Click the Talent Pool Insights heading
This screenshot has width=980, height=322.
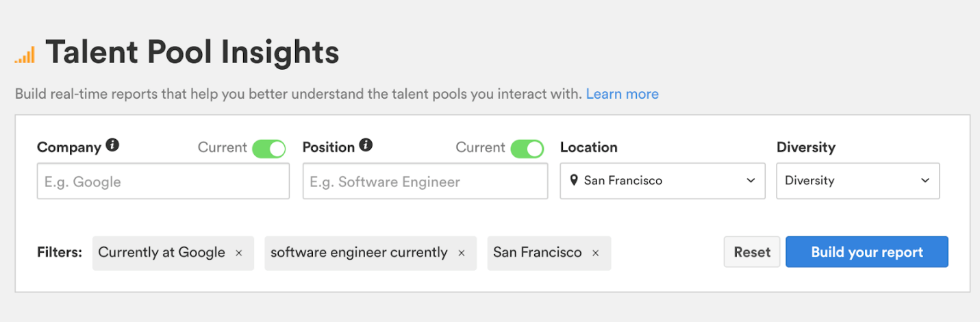pyautogui.click(x=192, y=53)
